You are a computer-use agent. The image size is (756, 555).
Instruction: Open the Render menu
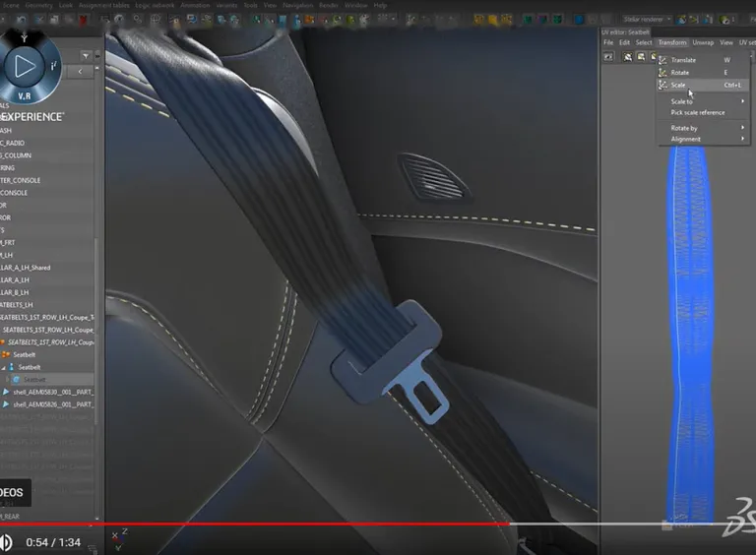tap(329, 5)
